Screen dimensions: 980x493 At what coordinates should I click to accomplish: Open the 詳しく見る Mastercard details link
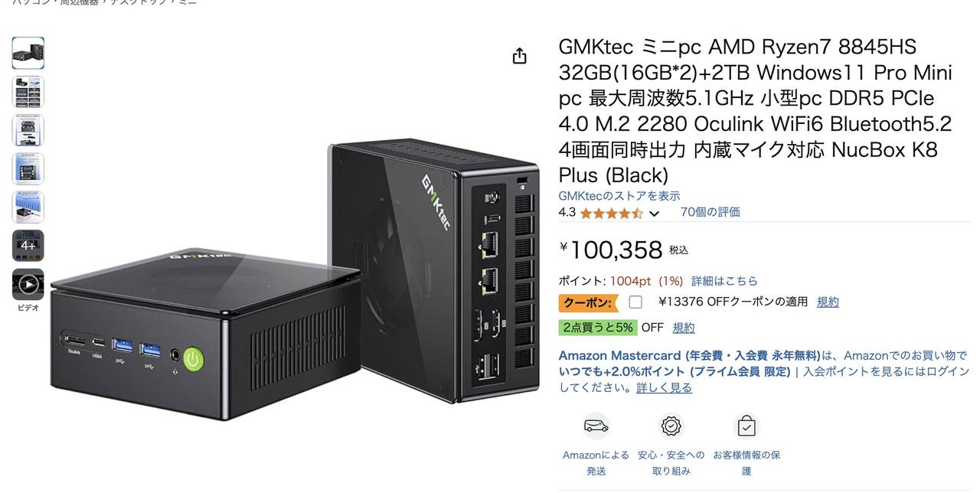point(664,387)
